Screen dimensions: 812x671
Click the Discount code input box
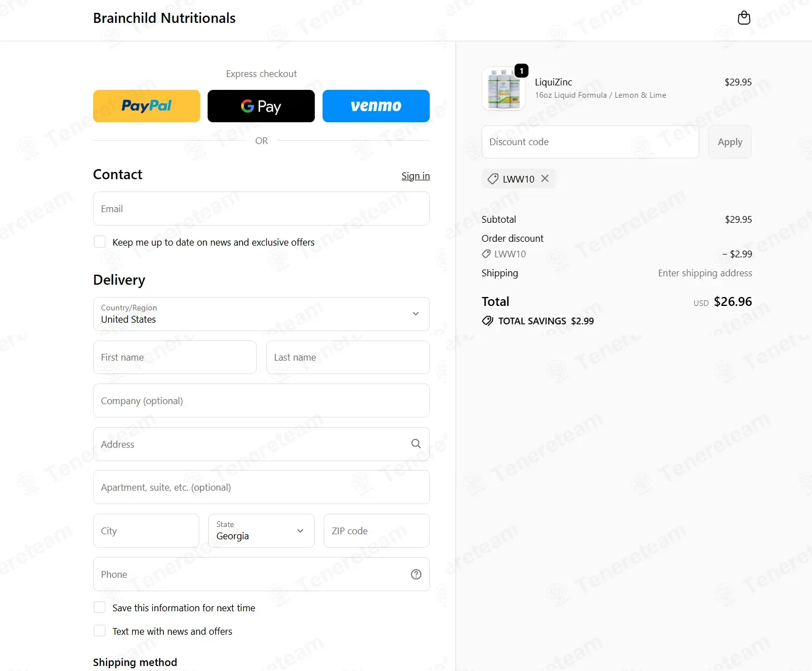tap(590, 142)
